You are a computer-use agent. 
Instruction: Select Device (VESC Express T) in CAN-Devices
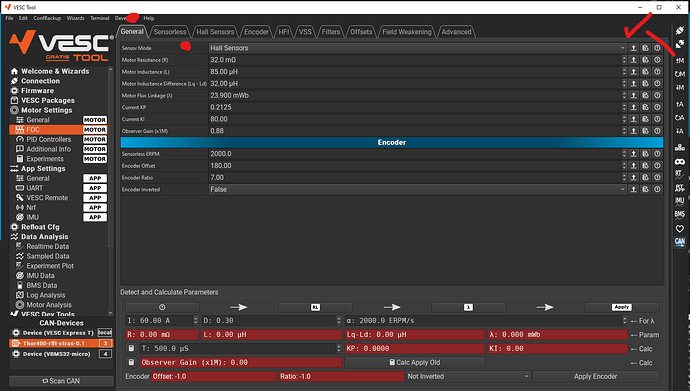[61, 333]
